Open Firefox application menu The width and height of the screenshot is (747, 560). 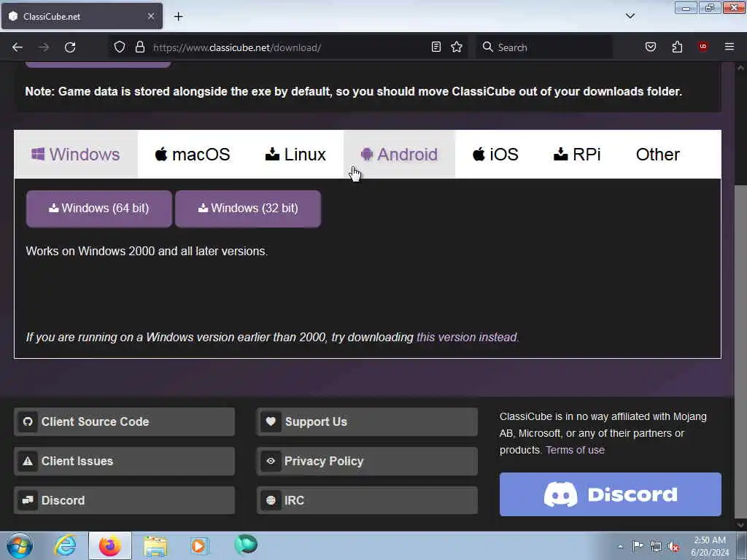click(729, 47)
